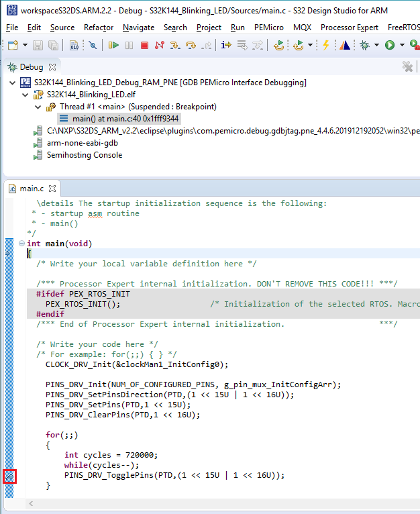This screenshot has width=420, height=514.
Task: Open the Processor Expert menu
Action: click(x=350, y=28)
